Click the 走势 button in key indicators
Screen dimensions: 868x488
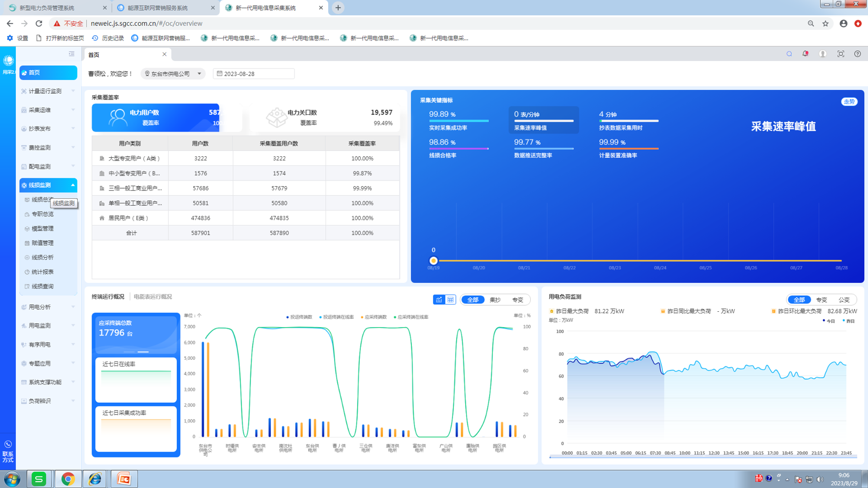pos(849,101)
